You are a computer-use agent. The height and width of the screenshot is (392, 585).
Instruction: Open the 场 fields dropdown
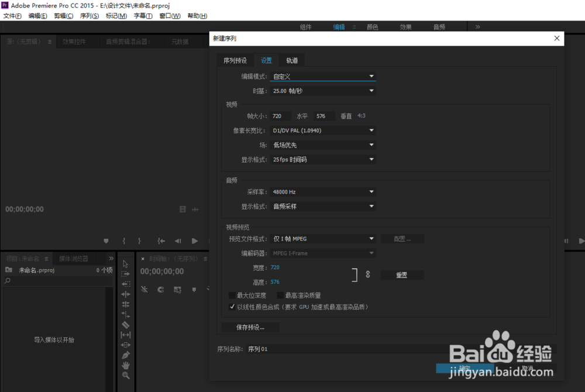[x=324, y=145]
